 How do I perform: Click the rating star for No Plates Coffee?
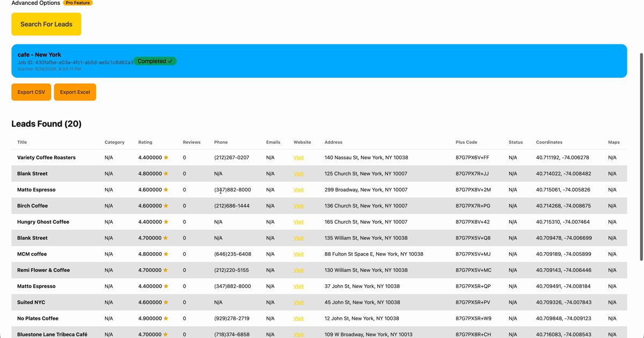pyautogui.click(x=166, y=319)
